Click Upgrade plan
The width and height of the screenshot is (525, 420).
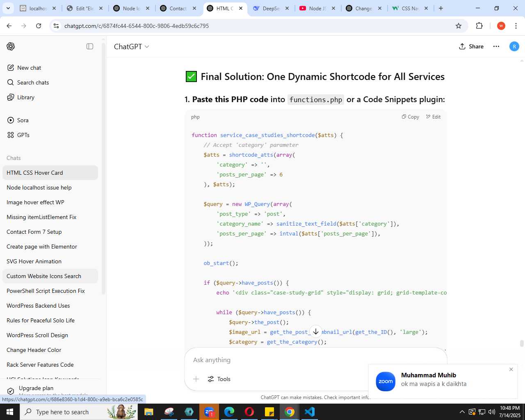[x=36, y=388]
